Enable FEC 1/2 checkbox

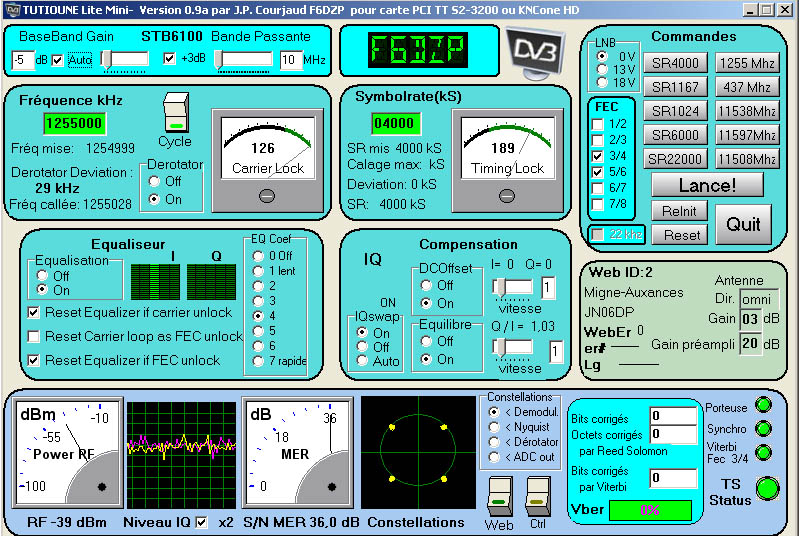[597, 124]
